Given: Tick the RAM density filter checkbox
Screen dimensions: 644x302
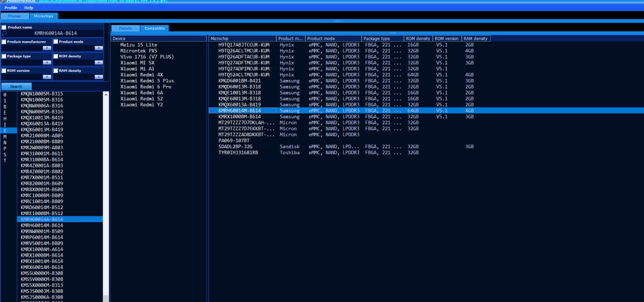Looking at the screenshot, I should click(x=56, y=71).
